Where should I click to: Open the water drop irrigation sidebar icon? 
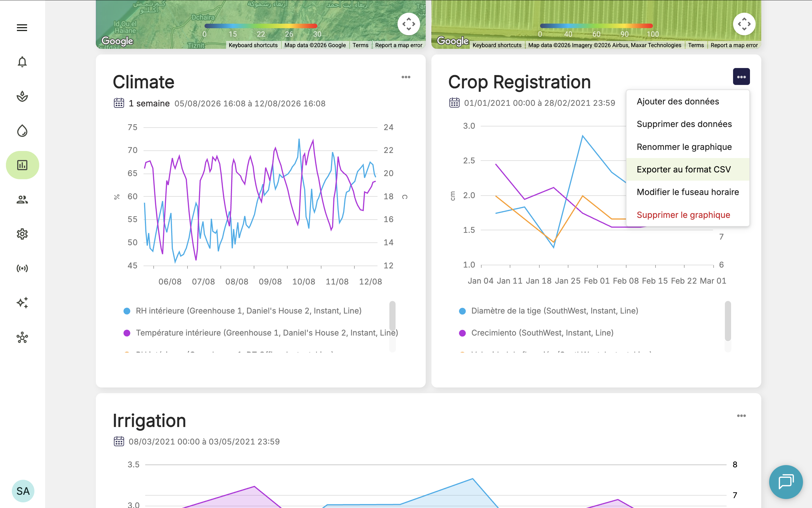(x=22, y=131)
